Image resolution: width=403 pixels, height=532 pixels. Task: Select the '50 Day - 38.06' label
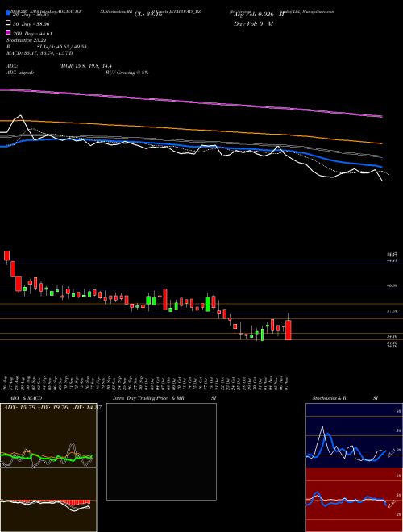31,24
